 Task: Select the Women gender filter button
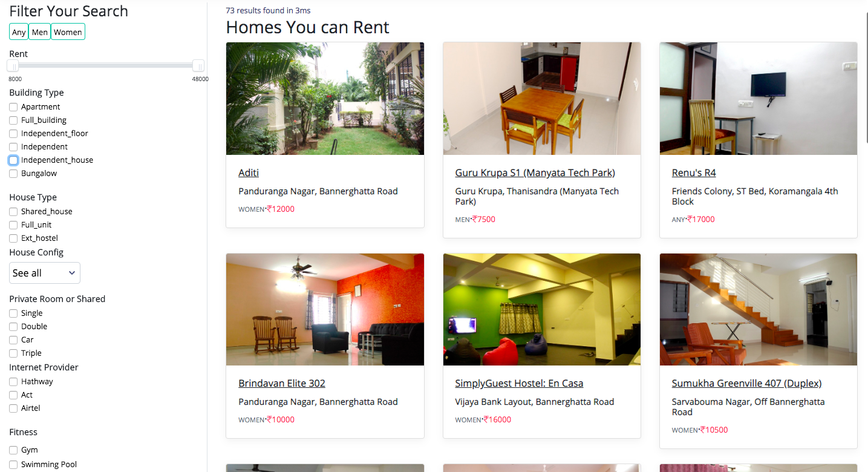(68, 32)
